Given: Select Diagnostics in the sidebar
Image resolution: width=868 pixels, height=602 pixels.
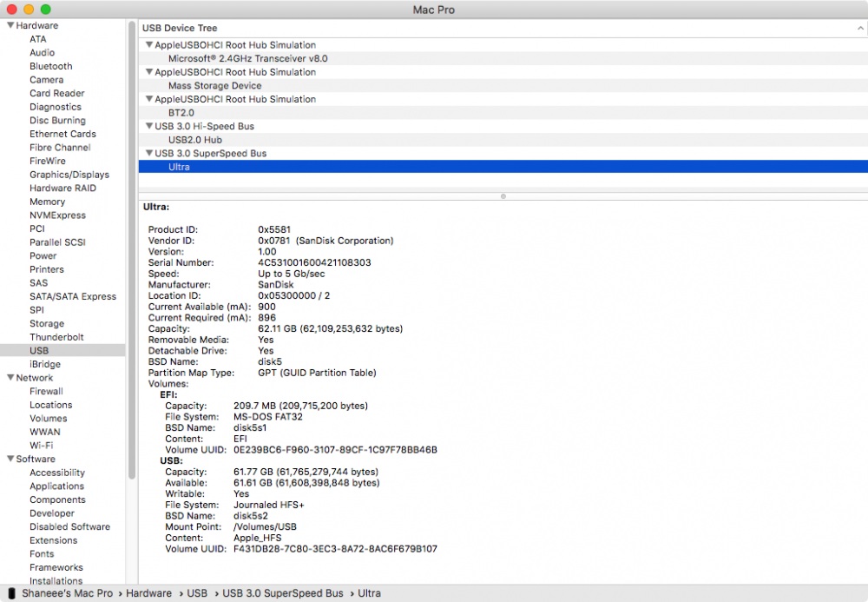Looking at the screenshot, I should tap(56, 107).
